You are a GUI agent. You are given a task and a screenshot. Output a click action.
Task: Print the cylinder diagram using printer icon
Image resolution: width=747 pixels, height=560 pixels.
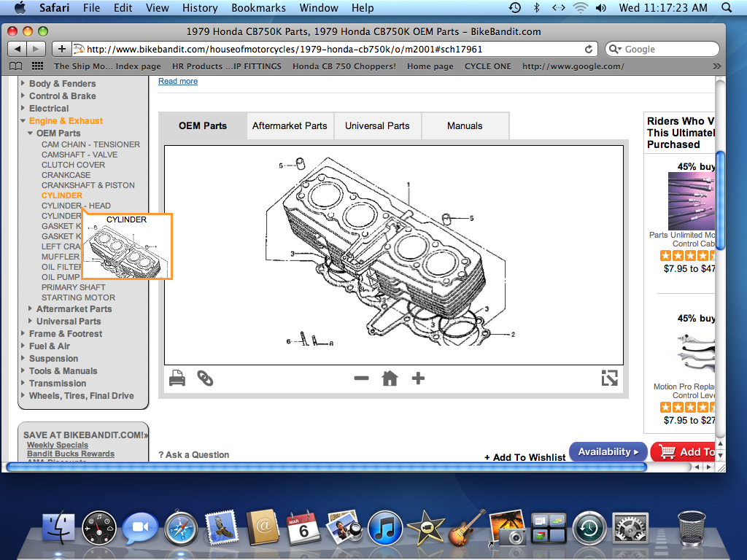(x=177, y=378)
